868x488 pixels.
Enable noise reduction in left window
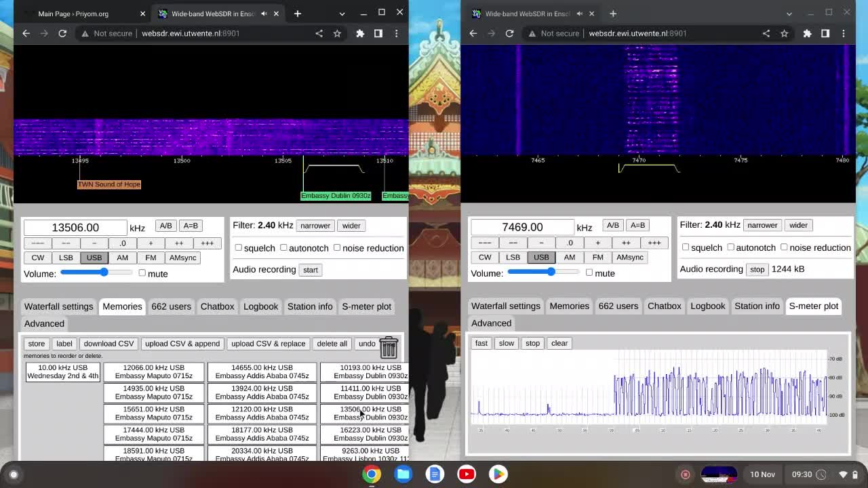pos(337,247)
